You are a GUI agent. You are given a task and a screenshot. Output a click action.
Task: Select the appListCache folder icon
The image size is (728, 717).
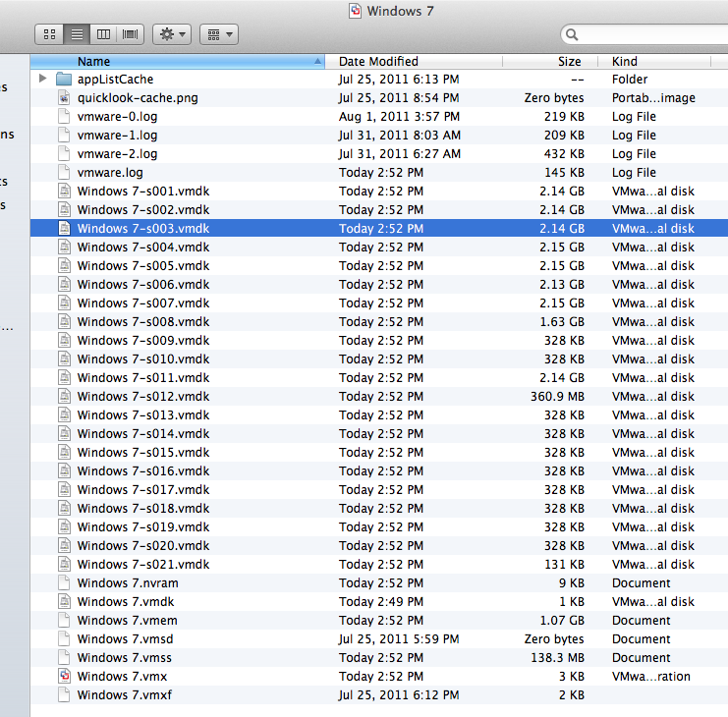64,80
